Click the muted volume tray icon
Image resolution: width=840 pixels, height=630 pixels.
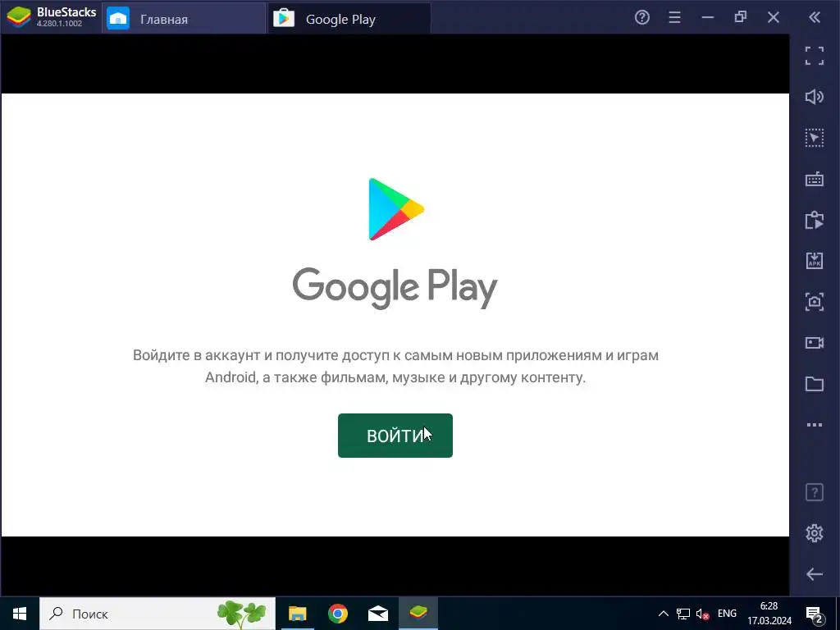[702, 614]
